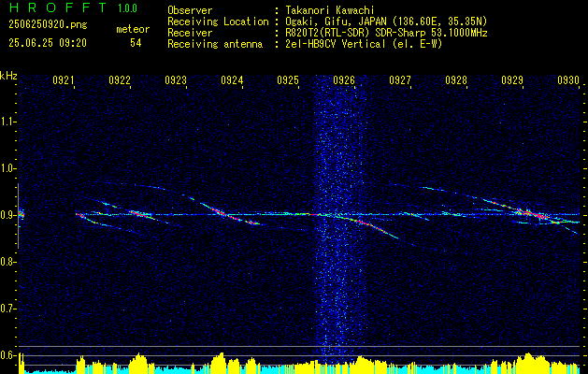Click the 0926 time marker
This screenshot has height=374, width=588.
click(344, 80)
